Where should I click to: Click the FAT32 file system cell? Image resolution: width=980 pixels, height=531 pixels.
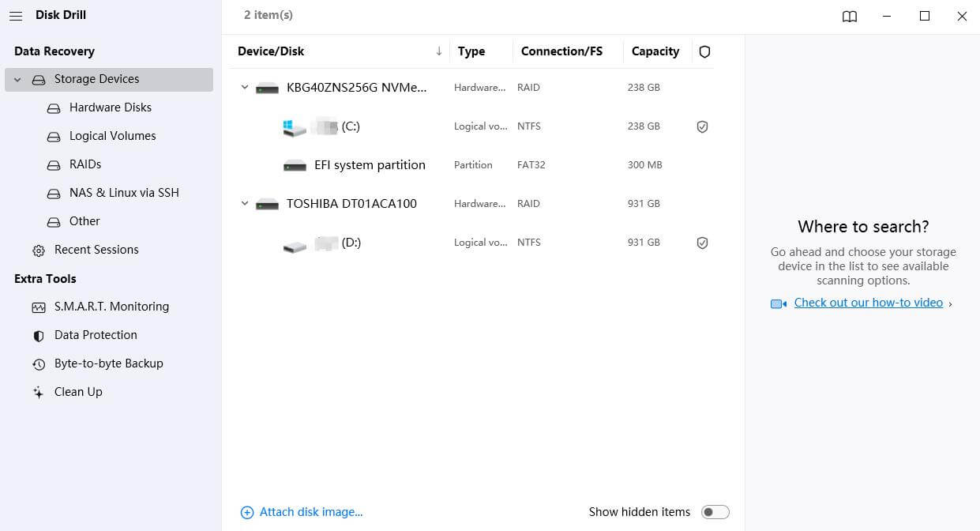point(531,165)
